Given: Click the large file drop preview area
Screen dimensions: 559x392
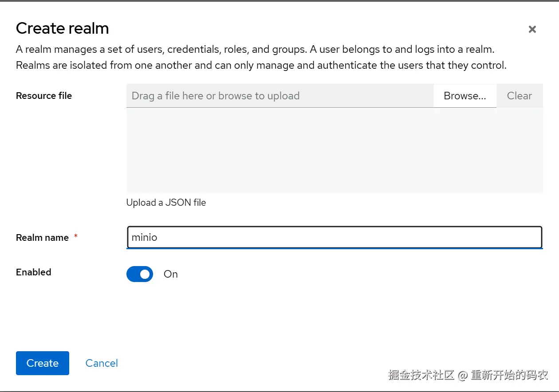Looking at the screenshot, I should point(335,150).
